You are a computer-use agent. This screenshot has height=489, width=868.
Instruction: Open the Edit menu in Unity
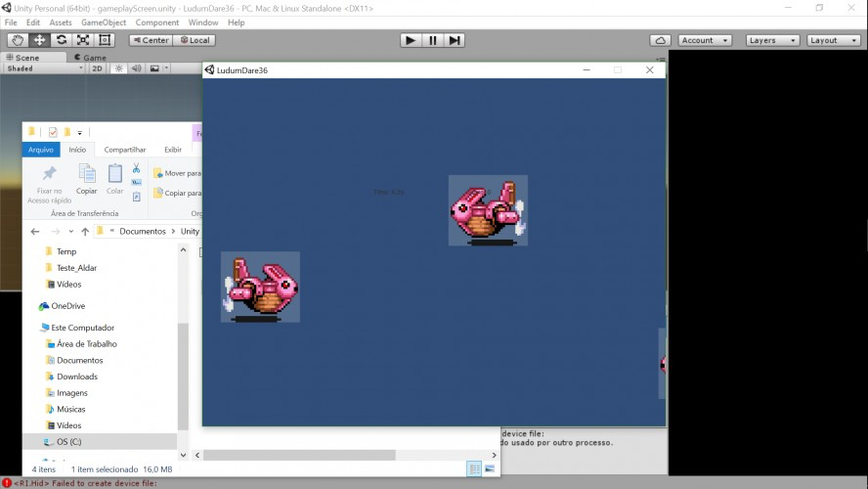click(x=33, y=22)
